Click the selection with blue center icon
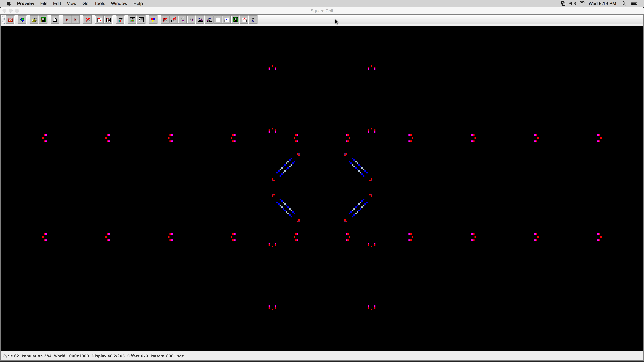Viewport: 644px width, 362px height. [x=227, y=20]
